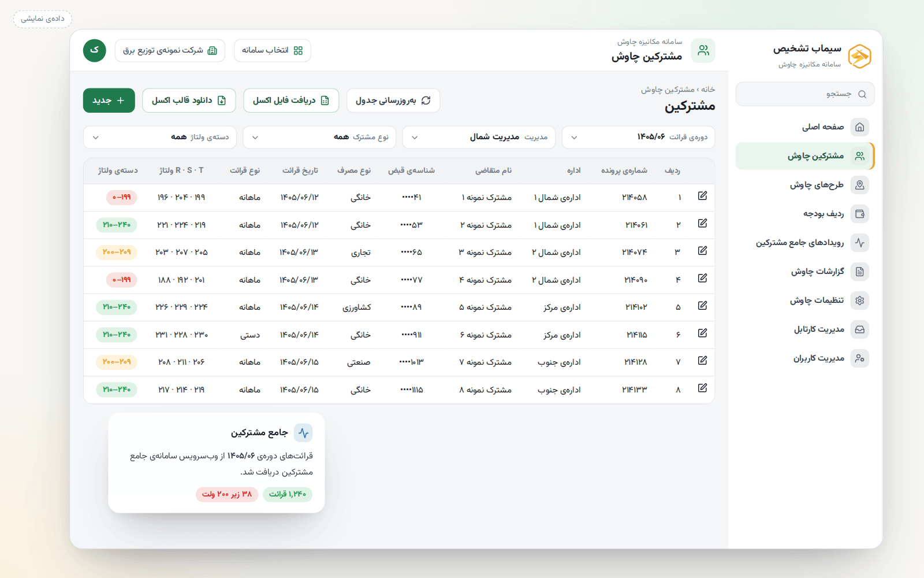Click the user avatar ک
Image resolution: width=924 pixels, height=578 pixels.
coord(95,50)
